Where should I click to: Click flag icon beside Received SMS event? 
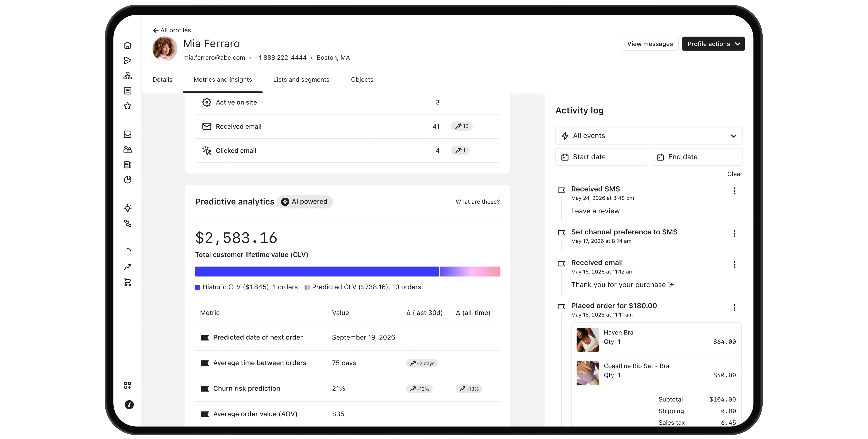[561, 190]
